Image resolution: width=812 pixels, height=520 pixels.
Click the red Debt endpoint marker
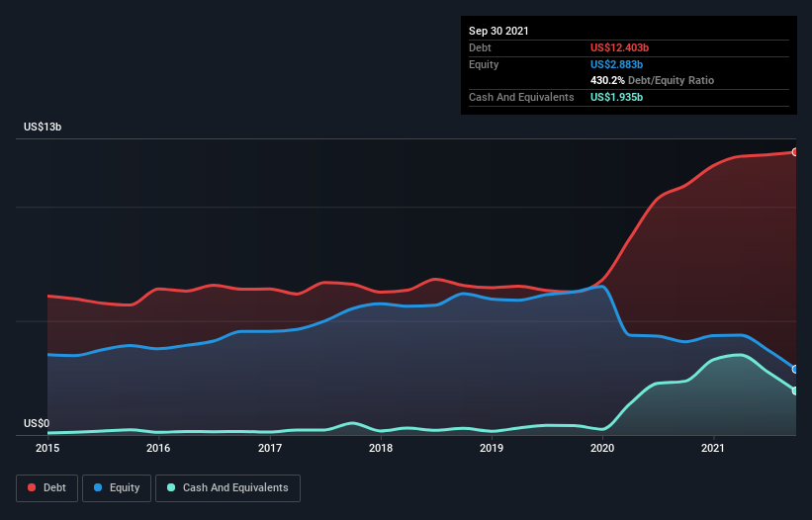pos(795,152)
